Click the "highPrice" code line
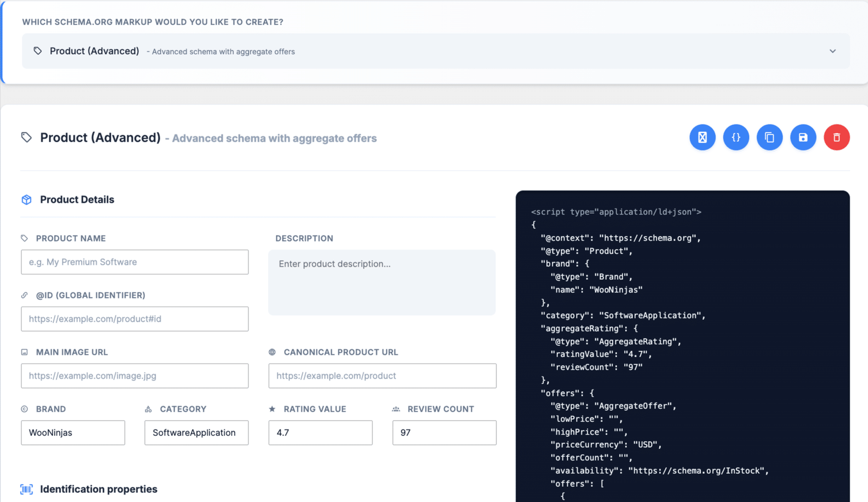 (589, 432)
